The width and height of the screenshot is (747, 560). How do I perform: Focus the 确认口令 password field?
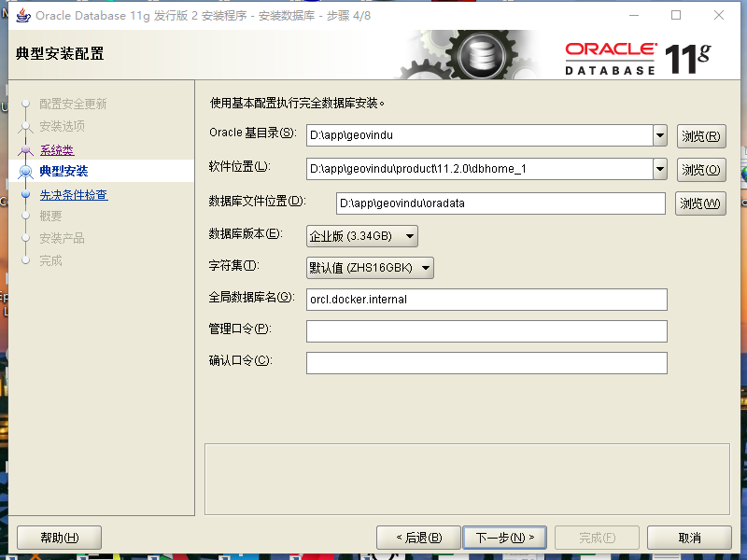point(486,363)
